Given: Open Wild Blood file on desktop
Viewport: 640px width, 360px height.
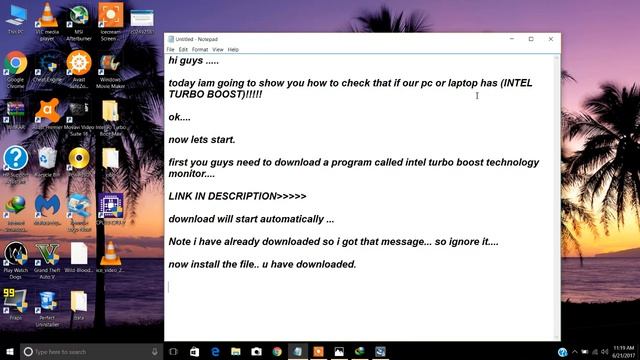Looking at the screenshot, I should point(79,257).
